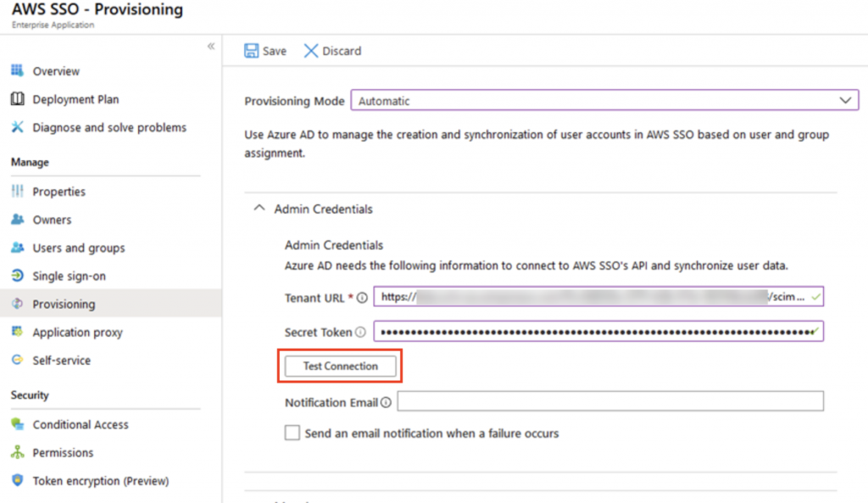
Task: Click the Users and groups icon
Action: [x=17, y=248]
